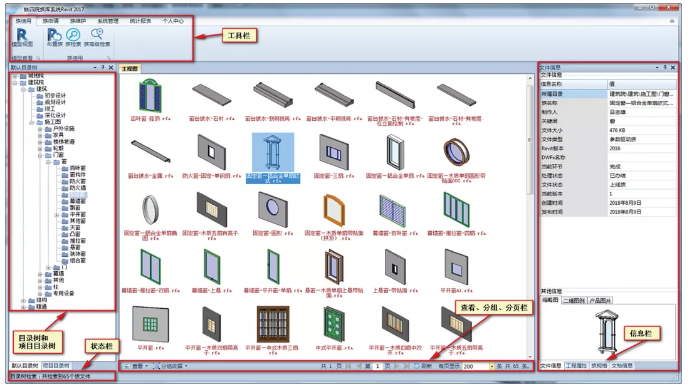Select the 凸窗 folder in tree
This screenshot has width=693, height=390.
(72, 234)
